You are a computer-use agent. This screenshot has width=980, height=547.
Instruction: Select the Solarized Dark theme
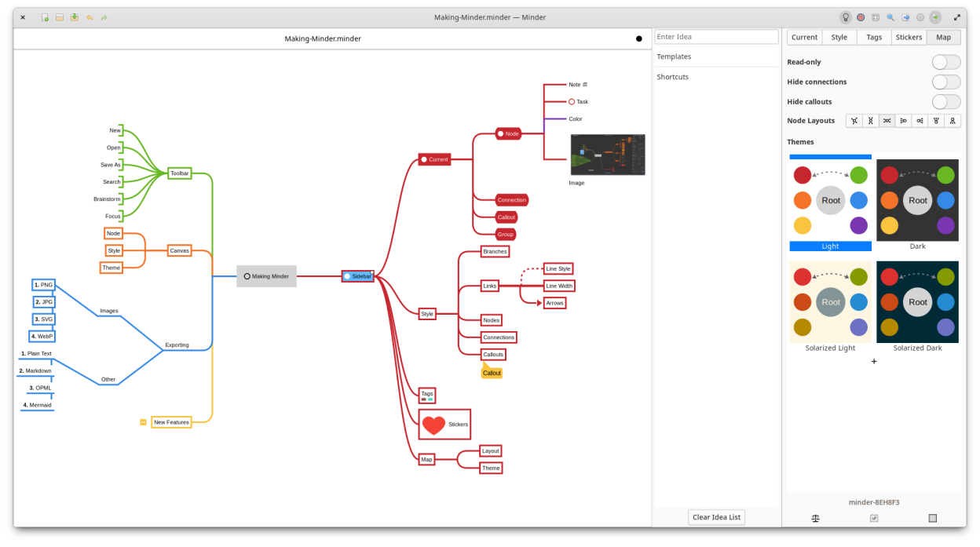(x=917, y=302)
